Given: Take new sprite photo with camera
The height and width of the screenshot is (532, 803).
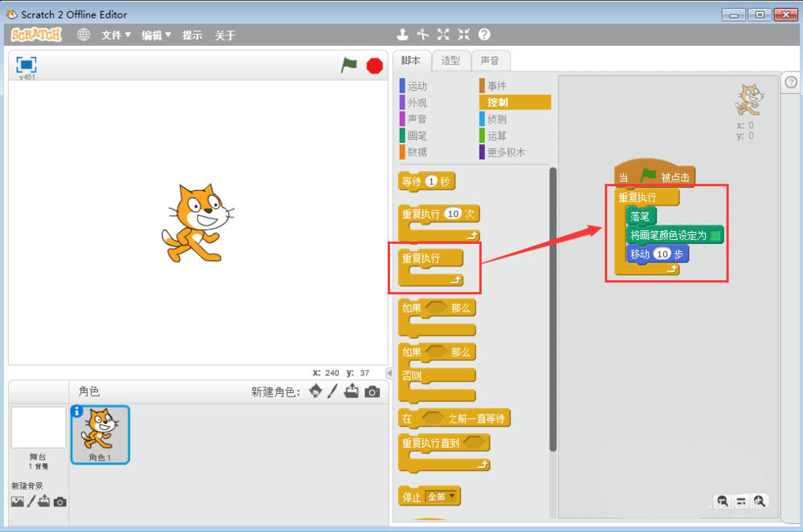Looking at the screenshot, I should tap(373, 392).
